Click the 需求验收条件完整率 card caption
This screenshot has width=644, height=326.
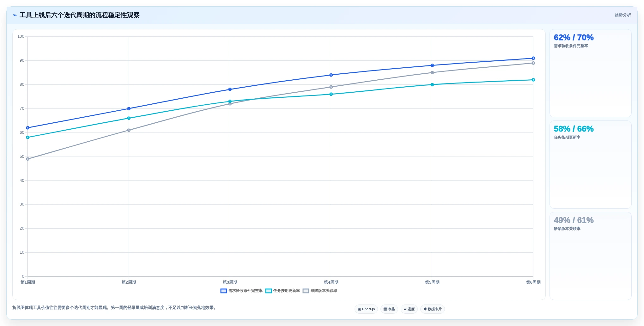tap(571, 46)
